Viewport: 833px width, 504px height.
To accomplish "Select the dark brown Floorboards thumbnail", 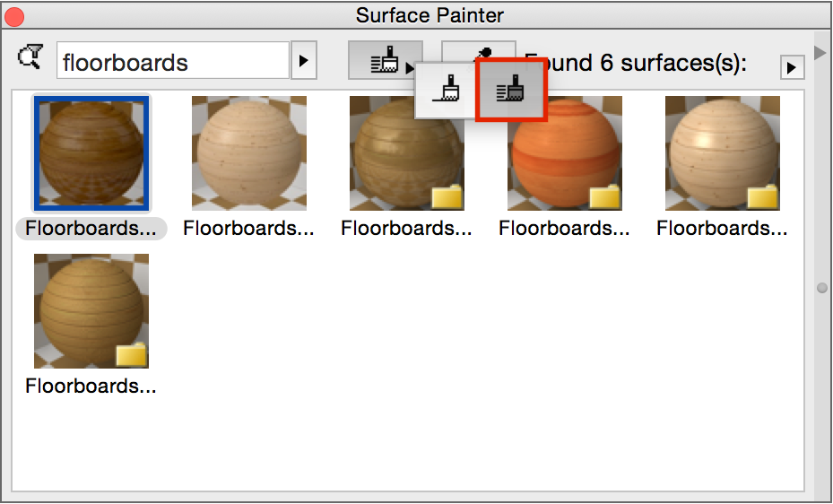I will pos(91,153).
